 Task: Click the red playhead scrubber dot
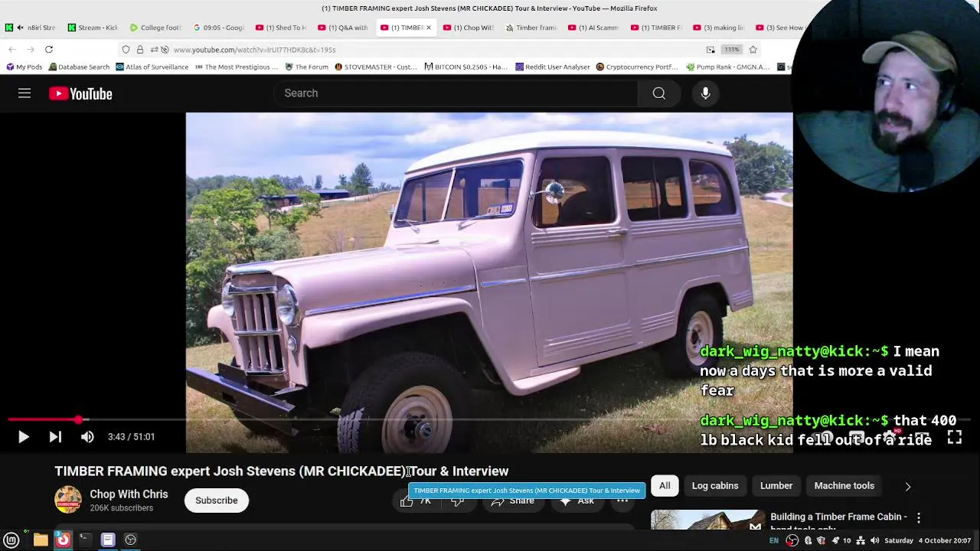[79, 420]
